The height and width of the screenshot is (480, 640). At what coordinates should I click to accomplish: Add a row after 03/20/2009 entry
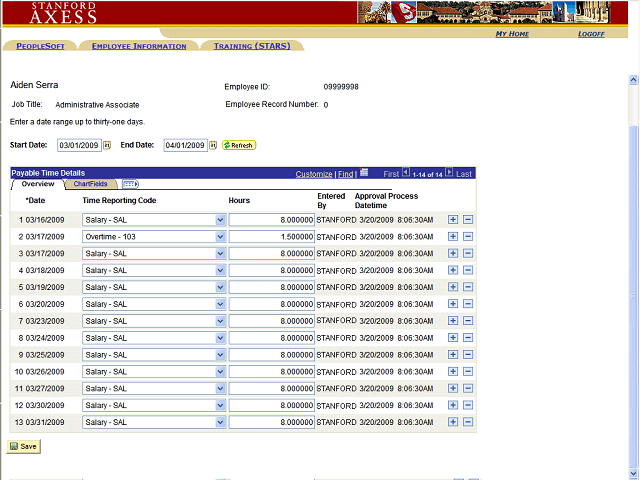453,304
